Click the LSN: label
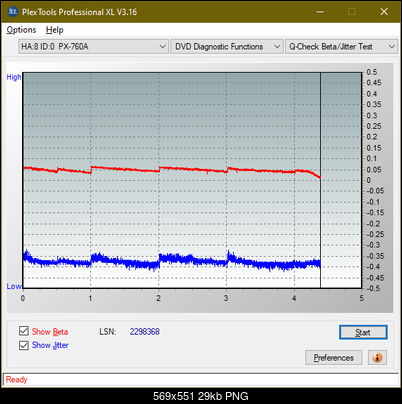The width and height of the screenshot is (402, 404). (108, 332)
